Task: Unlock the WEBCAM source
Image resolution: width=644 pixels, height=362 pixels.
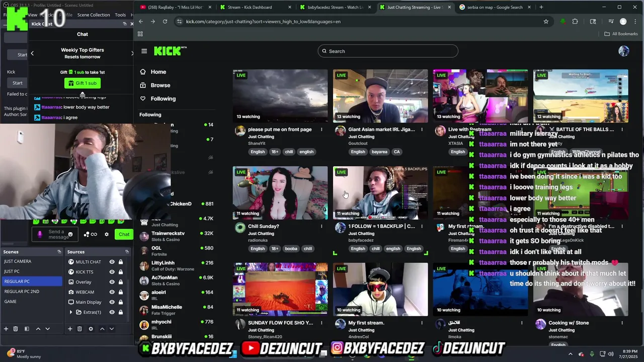Action: [121, 292]
